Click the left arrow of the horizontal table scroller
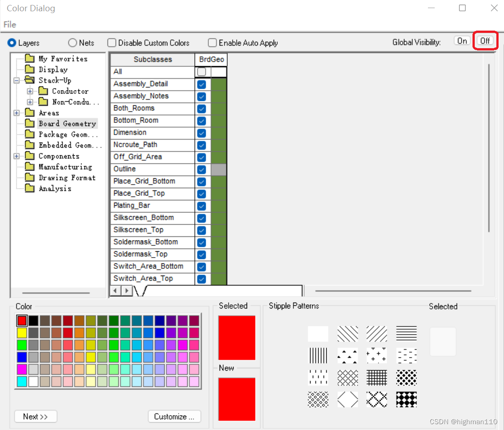This screenshot has height=430, width=504. [x=115, y=291]
